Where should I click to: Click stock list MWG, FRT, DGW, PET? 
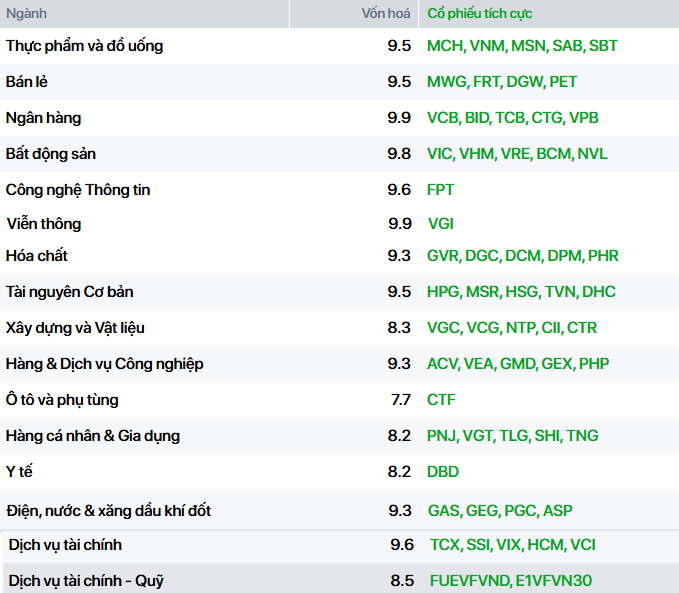click(x=502, y=82)
